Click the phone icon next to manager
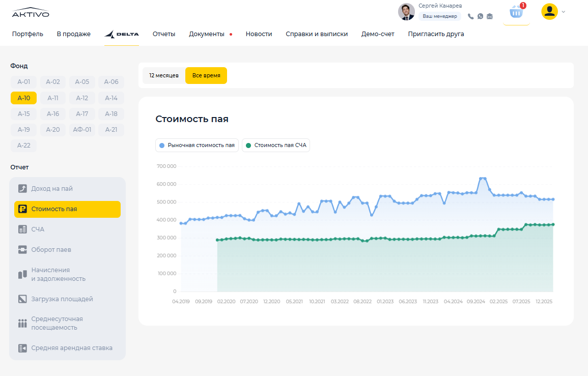This screenshot has width=588, height=376. (x=470, y=16)
